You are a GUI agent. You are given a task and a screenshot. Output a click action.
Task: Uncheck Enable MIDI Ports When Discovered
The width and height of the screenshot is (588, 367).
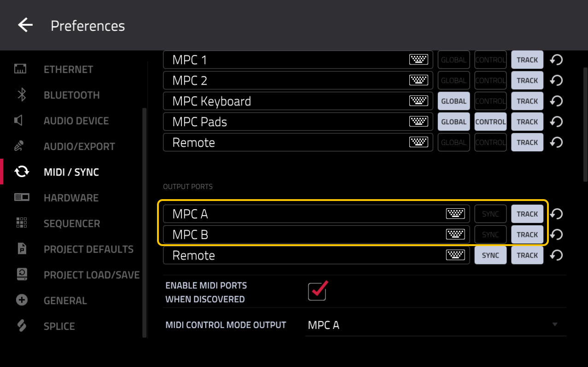[x=317, y=291]
